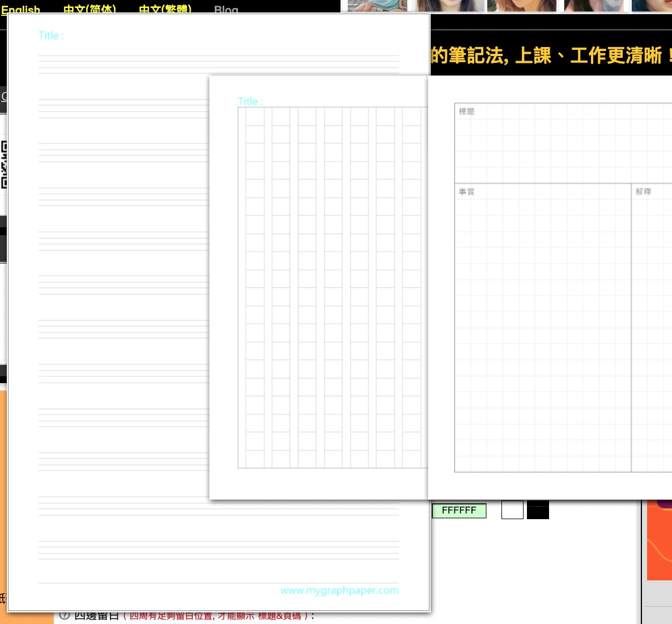Pick the white color swatch beside FFFFFF
The height and width of the screenshot is (624, 672).
(x=512, y=510)
